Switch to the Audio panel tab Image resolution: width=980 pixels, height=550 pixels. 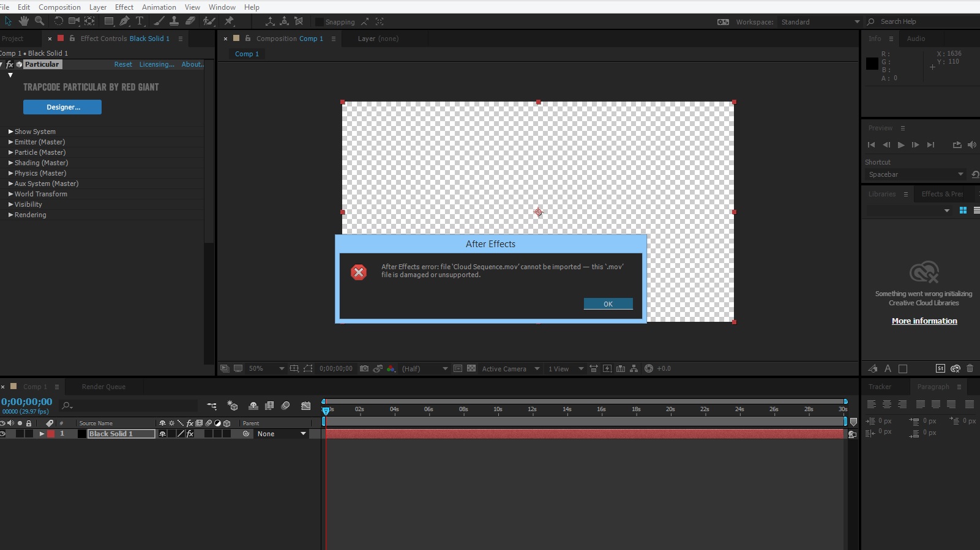pyautogui.click(x=916, y=39)
